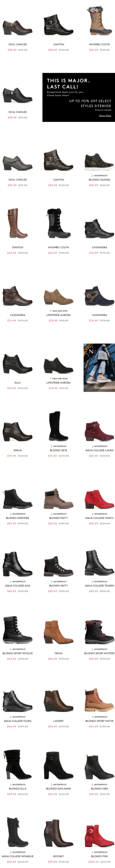The width and height of the screenshot is (115, 868).
Task: Open the Blondo Daphnee product title
Action: [x=18, y=518]
